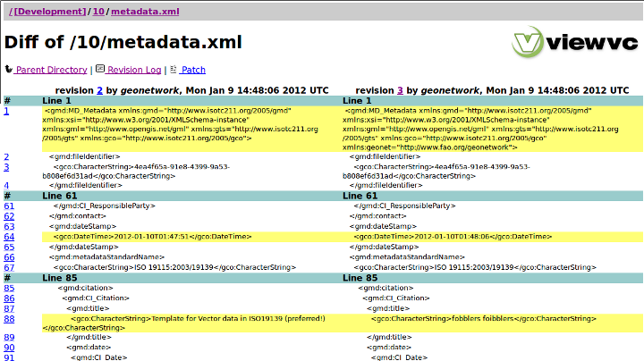
Task: Click the Patch icon
Action: click(173, 69)
